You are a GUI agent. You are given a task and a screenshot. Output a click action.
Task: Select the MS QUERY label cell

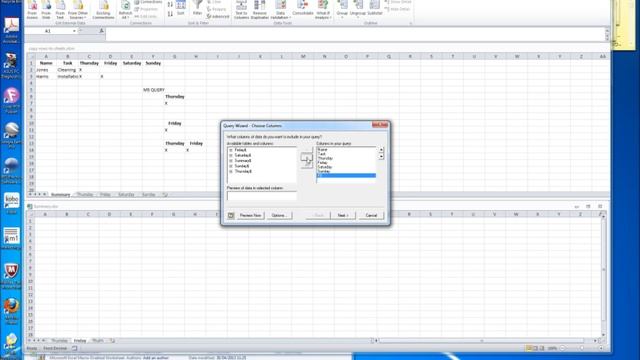153,90
